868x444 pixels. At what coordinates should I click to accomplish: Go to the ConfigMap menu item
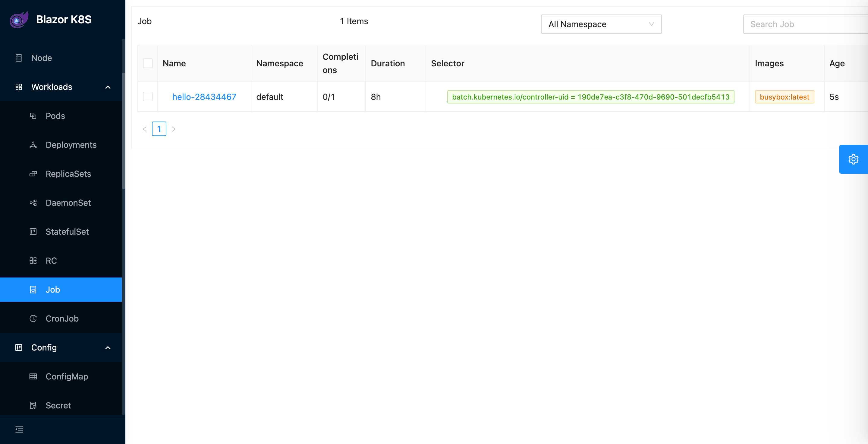click(x=67, y=376)
